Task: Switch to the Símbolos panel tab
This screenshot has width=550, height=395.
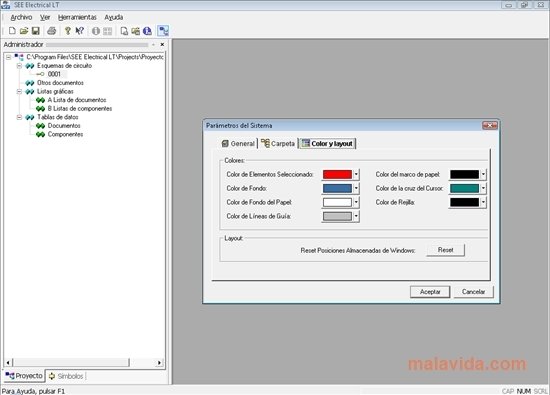Action: pyautogui.click(x=66, y=376)
